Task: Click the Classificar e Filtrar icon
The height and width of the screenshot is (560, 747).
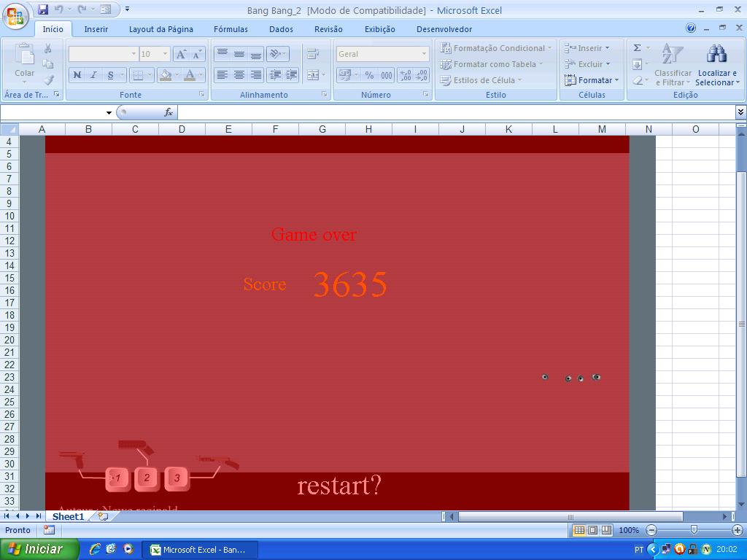Action: [672, 55]
